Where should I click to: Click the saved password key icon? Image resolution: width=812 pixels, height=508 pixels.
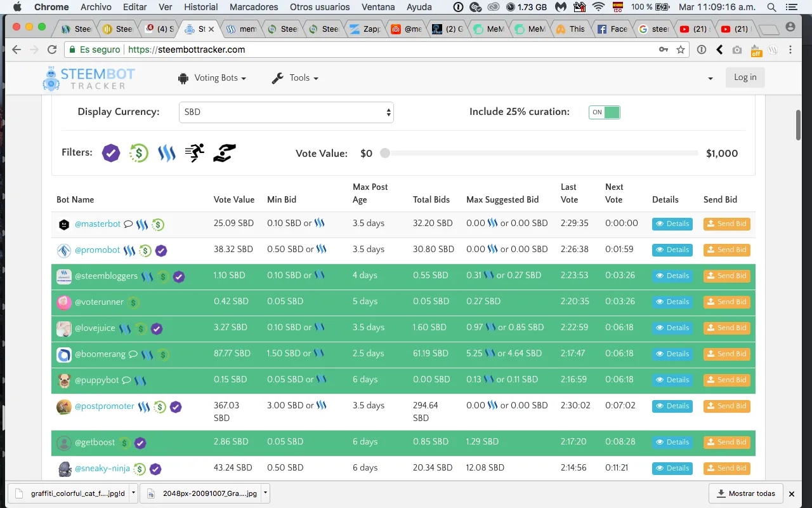(664, 50)
